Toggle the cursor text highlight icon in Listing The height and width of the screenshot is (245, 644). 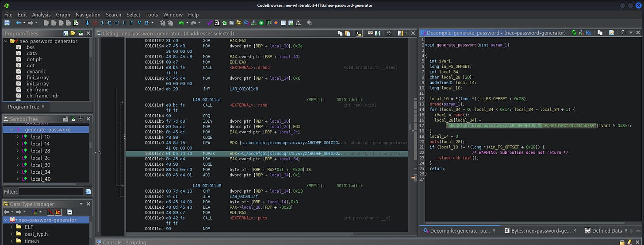359,33
